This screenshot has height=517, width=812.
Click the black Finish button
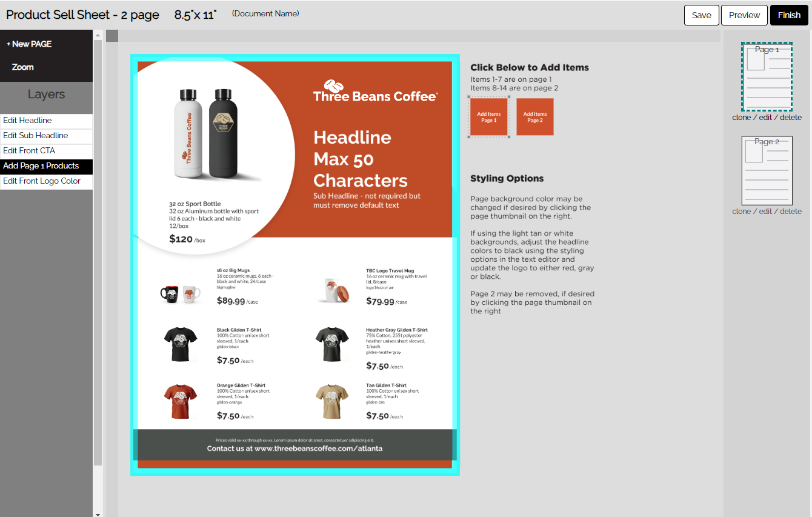(789, 15)
